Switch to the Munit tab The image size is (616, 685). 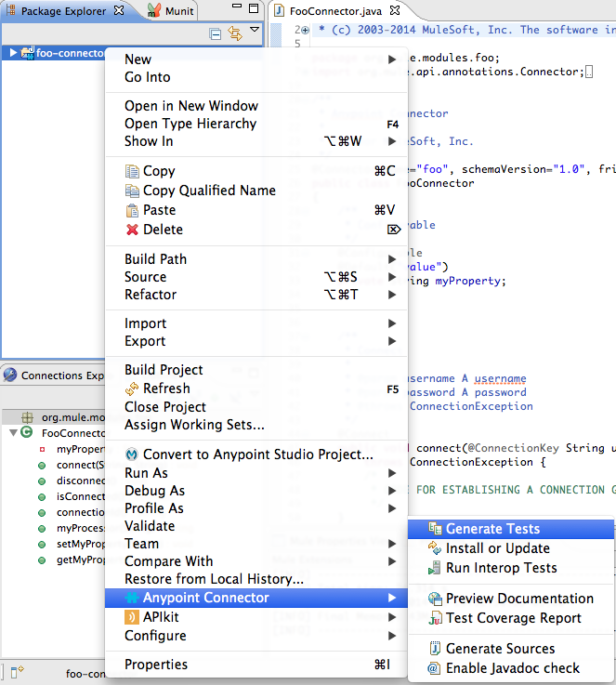(x=171, y=11)
